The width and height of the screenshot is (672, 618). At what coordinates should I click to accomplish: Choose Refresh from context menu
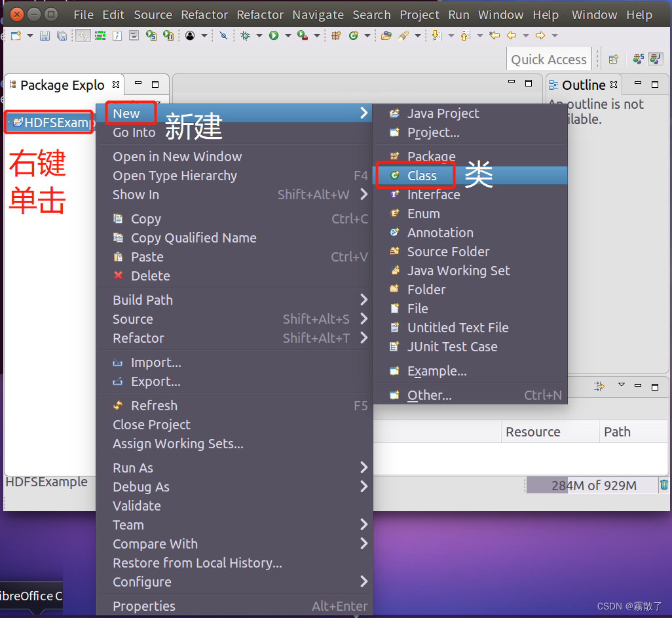[234, 405]
